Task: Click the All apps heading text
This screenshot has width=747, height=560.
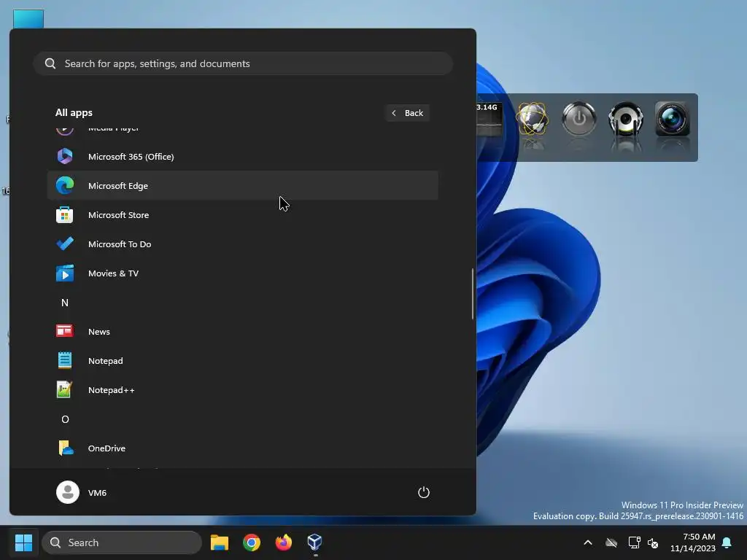Action: 74,113
